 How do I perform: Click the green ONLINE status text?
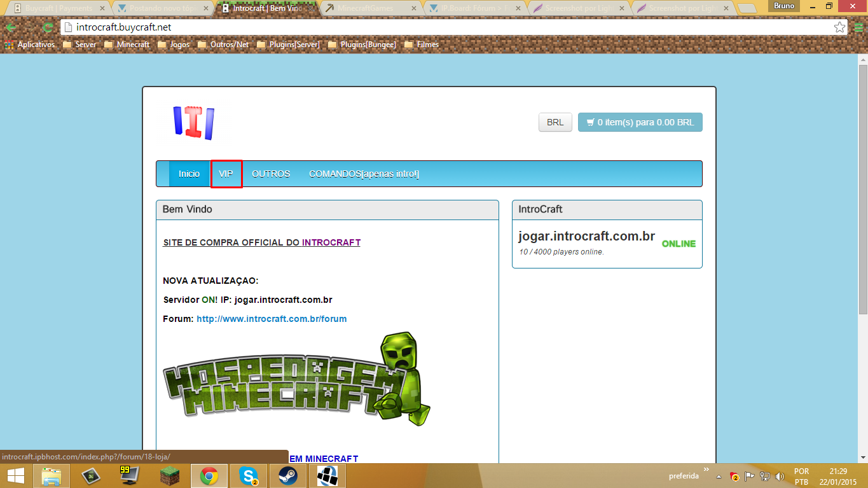tap(679, 244)
